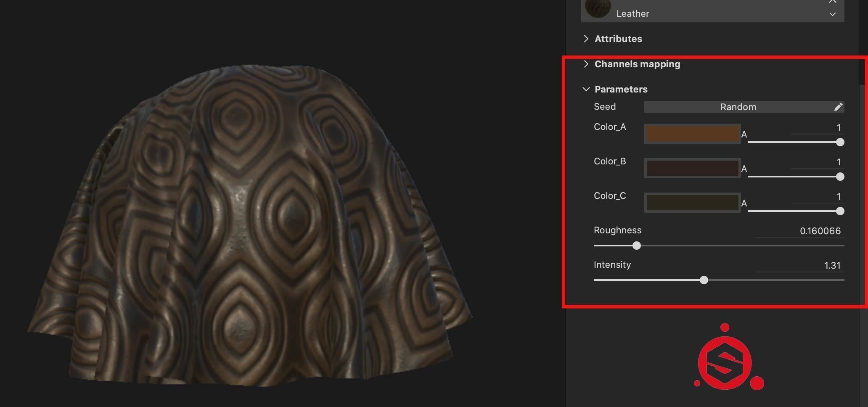Screen dimensions: 868x407
Task: Click the Seed label
Action: click(x=605, y=107)
